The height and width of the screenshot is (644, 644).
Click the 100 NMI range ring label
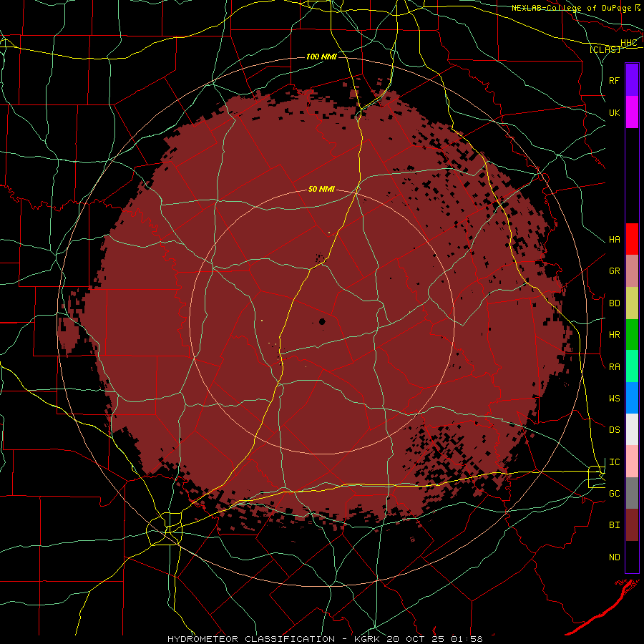pos(321,57)
